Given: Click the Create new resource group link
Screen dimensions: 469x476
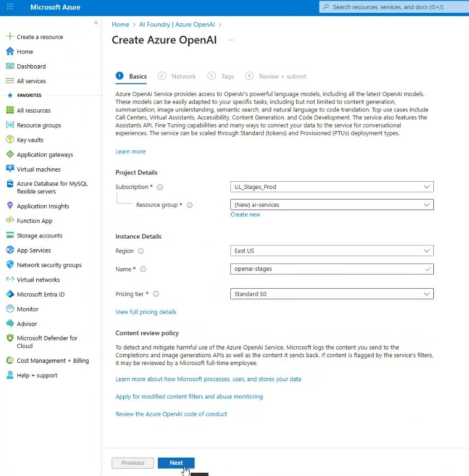Looking at the screenshot, I should (245, 215).
